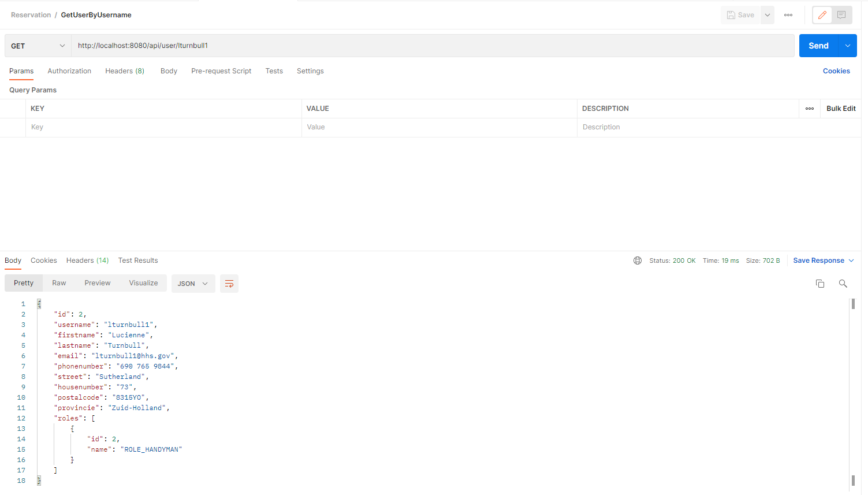Toggle the wrap lines icon

[x=229, y=284]
